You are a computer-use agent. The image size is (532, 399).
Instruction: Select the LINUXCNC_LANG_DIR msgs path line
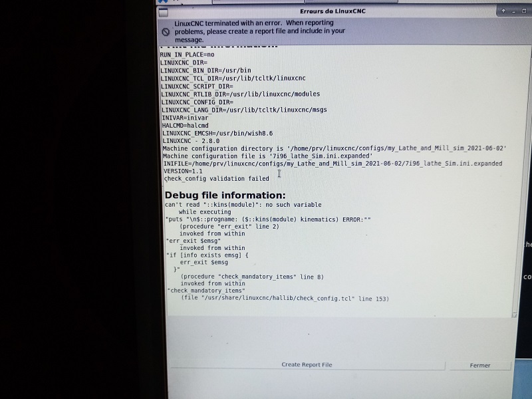tap(244, 110)
